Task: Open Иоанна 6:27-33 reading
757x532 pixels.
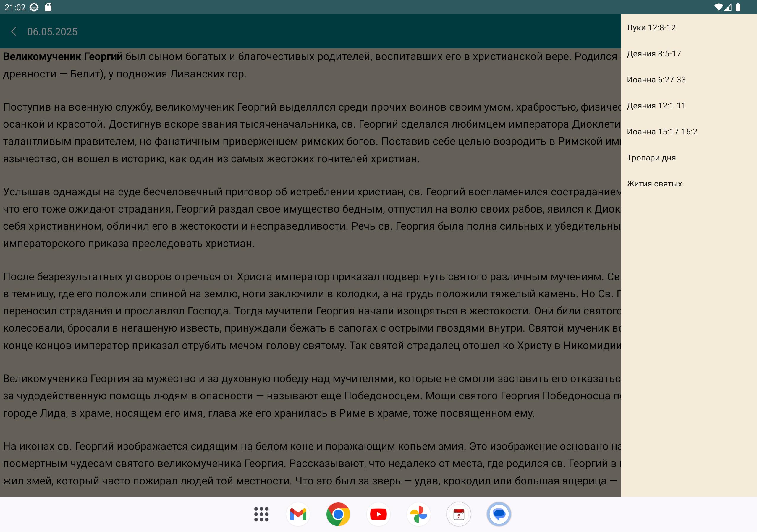Action: (656, 80)
